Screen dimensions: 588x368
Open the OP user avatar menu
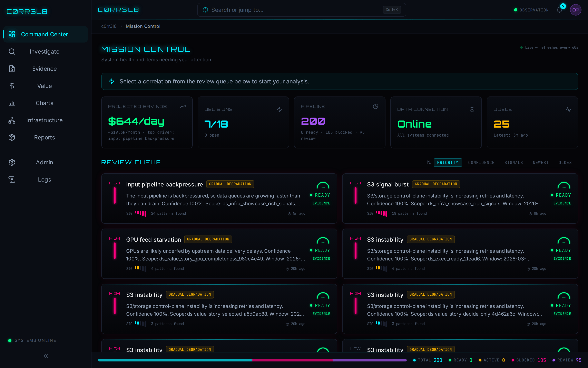click(x=576, y=10)
